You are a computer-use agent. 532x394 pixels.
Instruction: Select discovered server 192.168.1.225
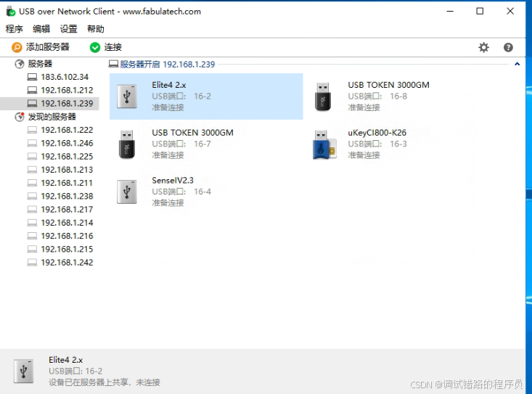point(67,156)
